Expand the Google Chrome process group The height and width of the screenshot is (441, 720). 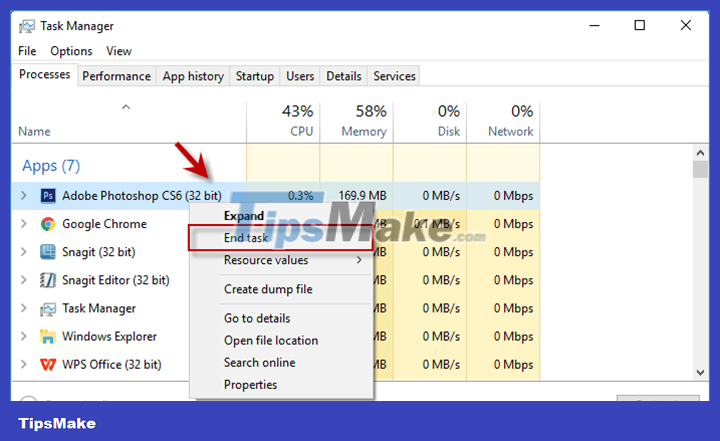pos(24,224)
